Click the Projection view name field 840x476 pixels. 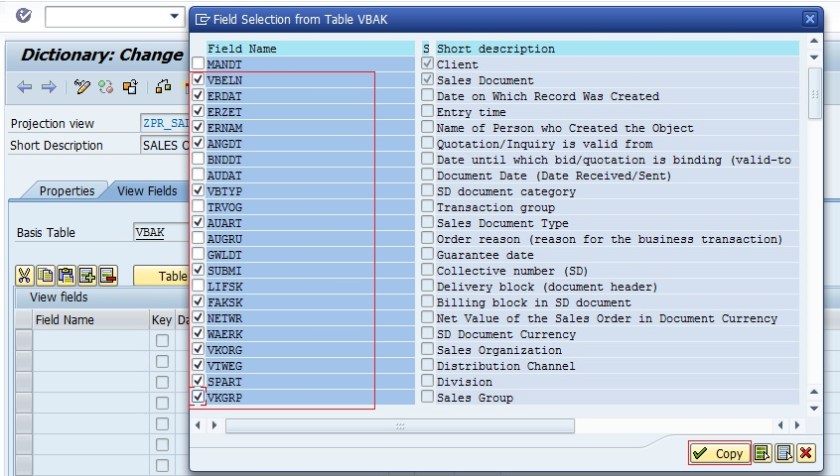164,123
